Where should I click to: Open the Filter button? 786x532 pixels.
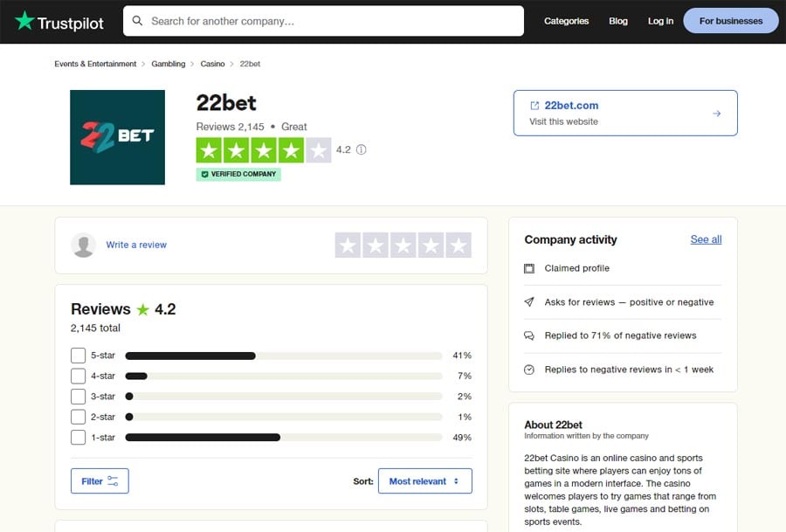(x=100, y=480)
